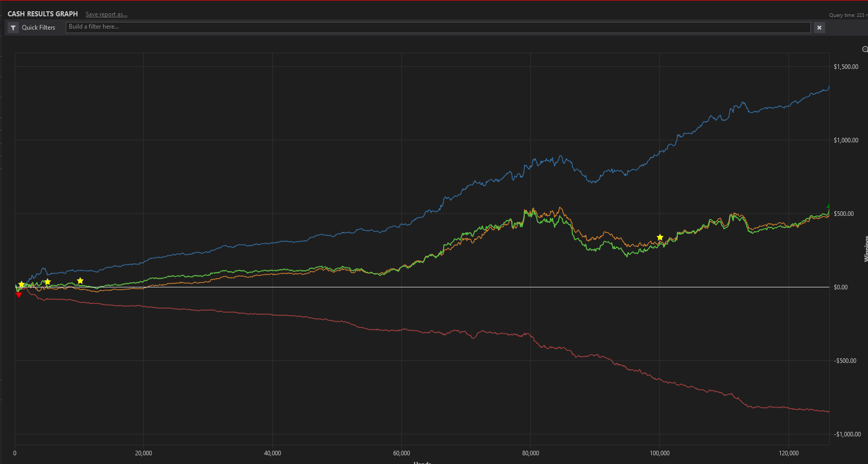Click the 'Save report as...' link
The image size is (868, 464).
click(107, 14)
